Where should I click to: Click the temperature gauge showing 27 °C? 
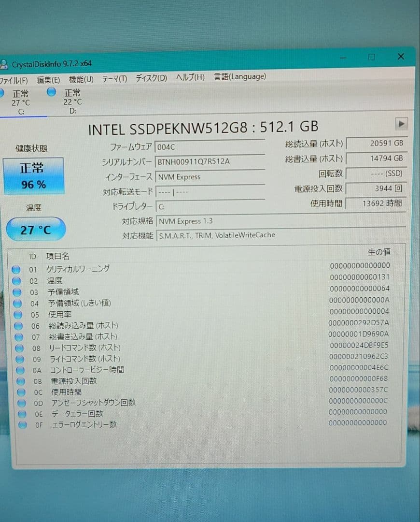point(35,229)
